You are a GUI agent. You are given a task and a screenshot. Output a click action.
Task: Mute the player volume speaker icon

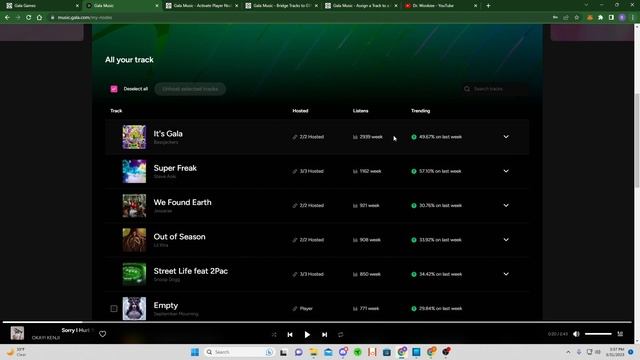point(576,334)
